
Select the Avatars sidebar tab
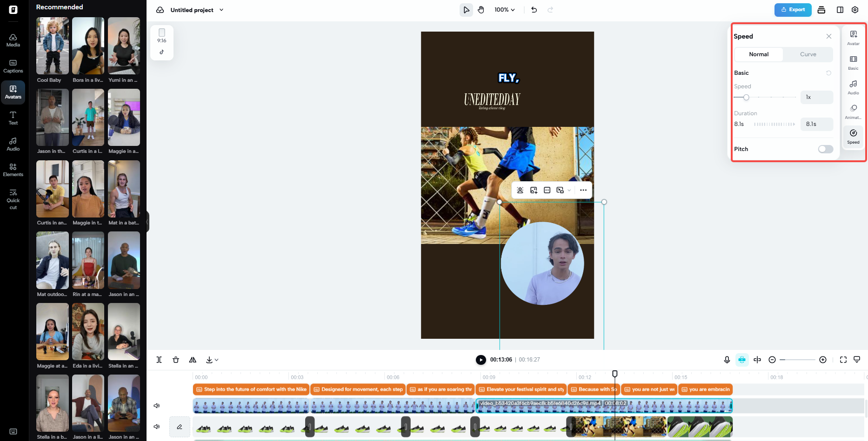pyautogui.click(x=13, y=92)
